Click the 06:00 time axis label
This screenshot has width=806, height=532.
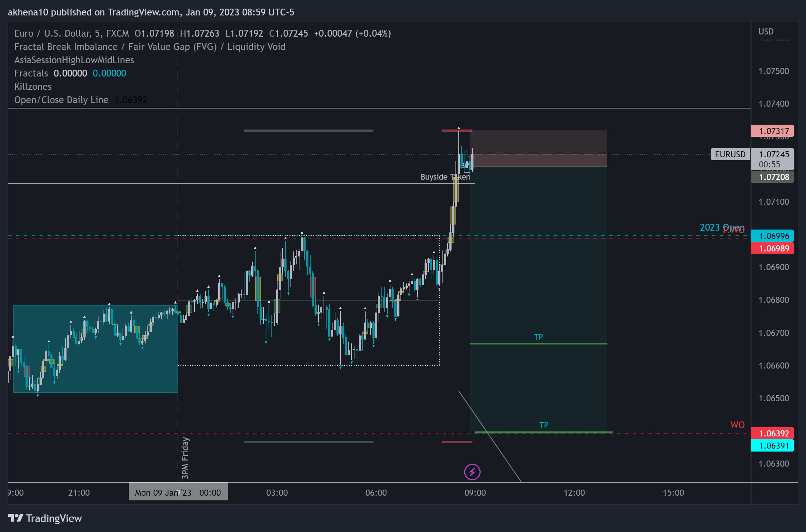point(376,493)
